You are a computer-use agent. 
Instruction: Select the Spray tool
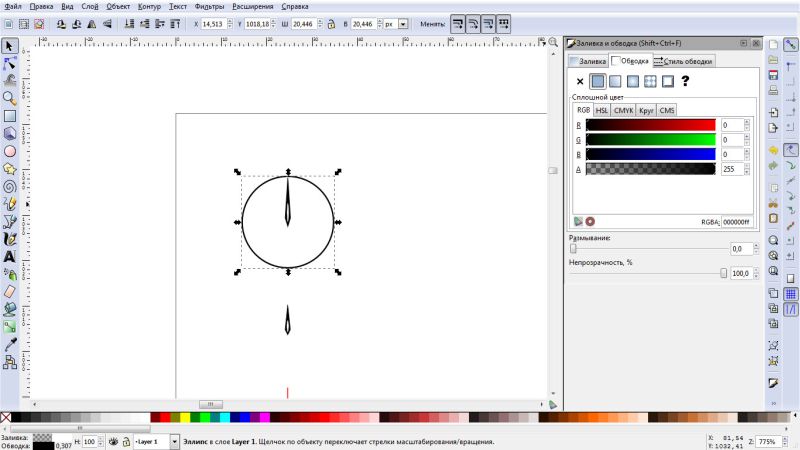(10, 274)
